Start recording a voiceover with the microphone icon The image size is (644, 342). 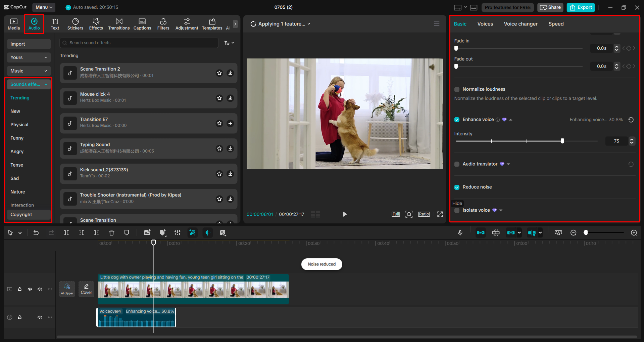click(460, 232)
